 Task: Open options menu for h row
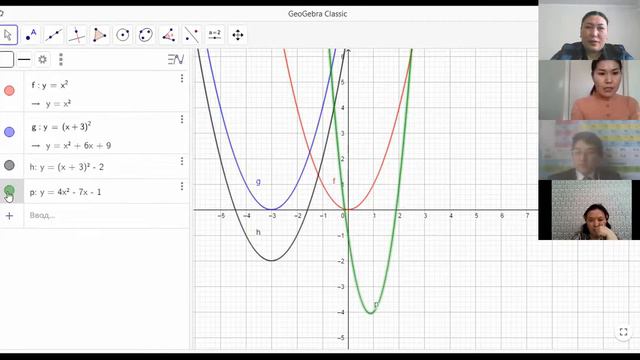(x=182, y=161)
